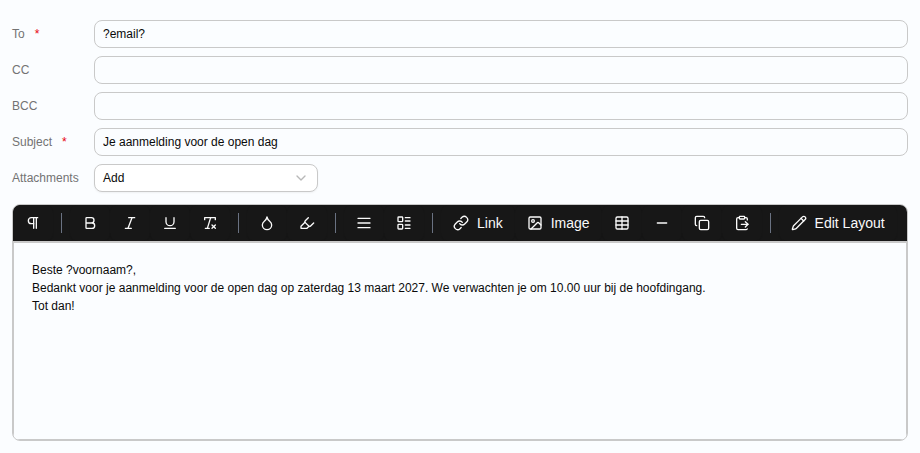920x453 pixels.
Task: Click the paste clipboard icon
Action: (742, 223)
